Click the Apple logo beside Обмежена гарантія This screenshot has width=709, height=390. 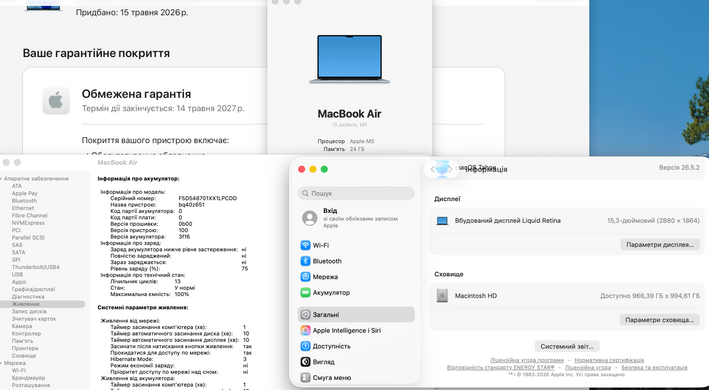coord(56,101)
